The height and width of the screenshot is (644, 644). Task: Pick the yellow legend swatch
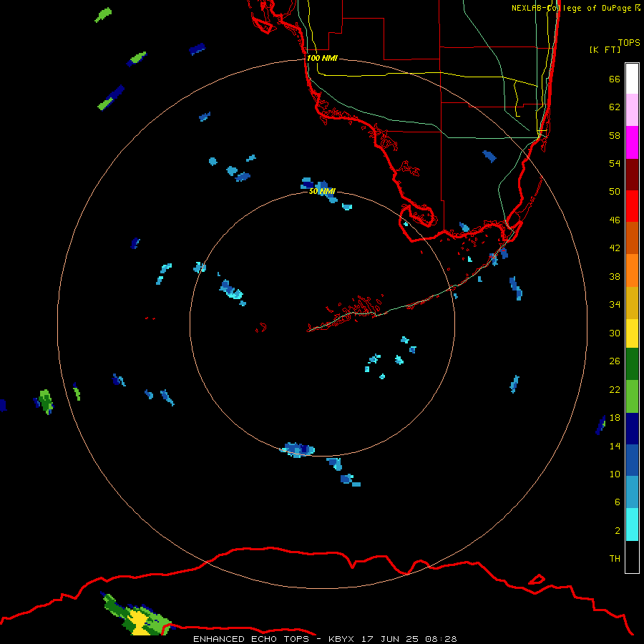point(632,333)
